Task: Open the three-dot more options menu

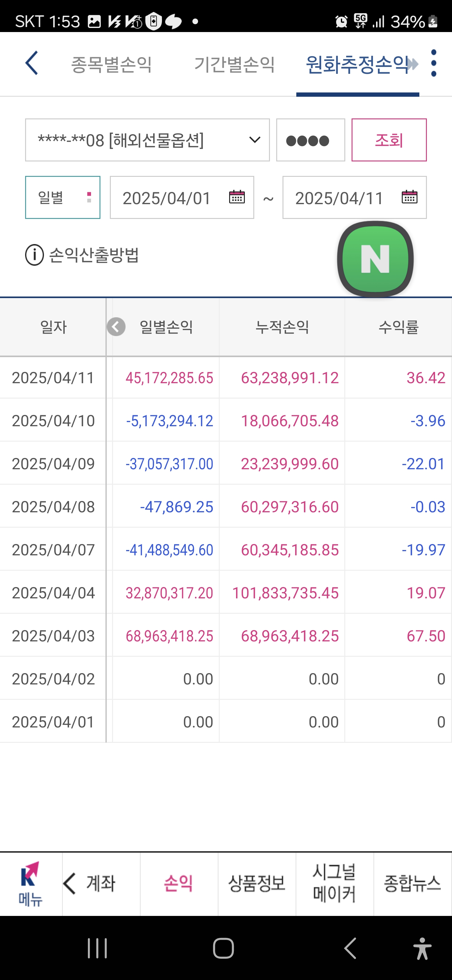Action: [x=434, y=63]
